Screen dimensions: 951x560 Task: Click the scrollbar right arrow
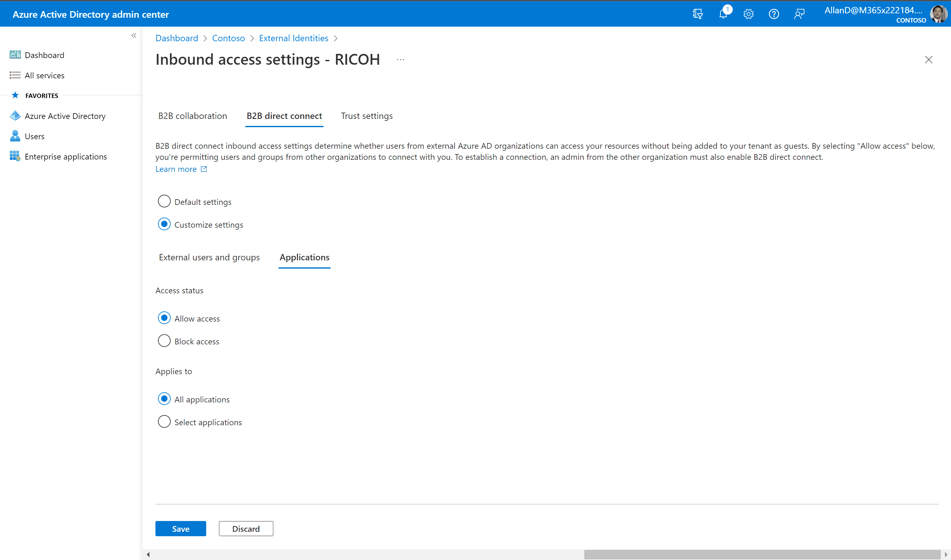[946, 554]
